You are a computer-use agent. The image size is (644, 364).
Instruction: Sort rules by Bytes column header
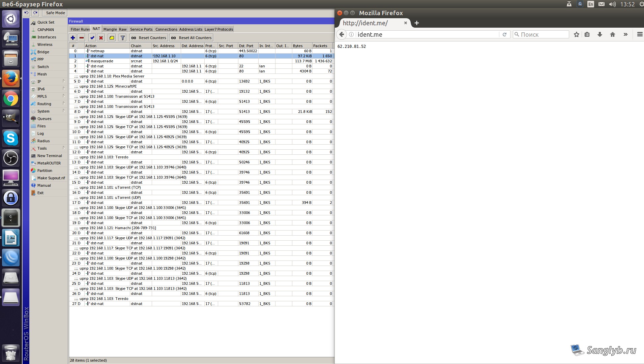302,46
